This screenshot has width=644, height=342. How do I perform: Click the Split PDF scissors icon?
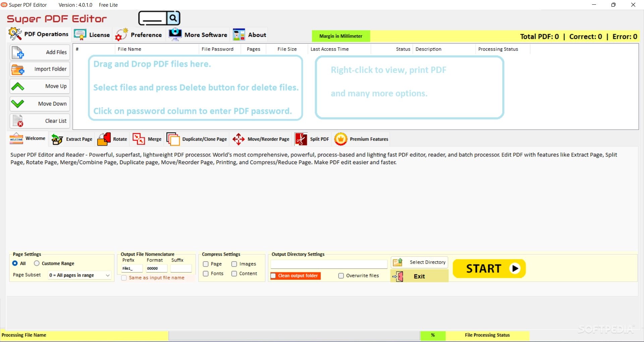(301, 139)
